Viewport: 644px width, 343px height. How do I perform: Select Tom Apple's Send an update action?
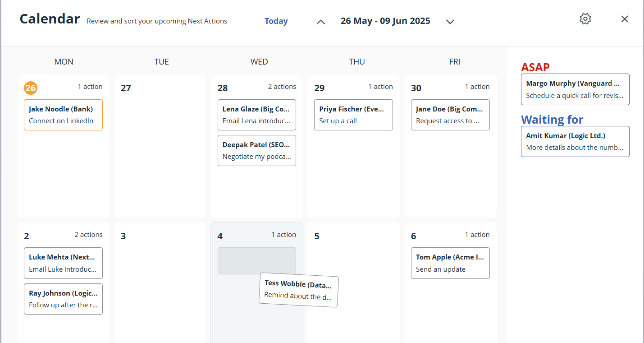450,263
